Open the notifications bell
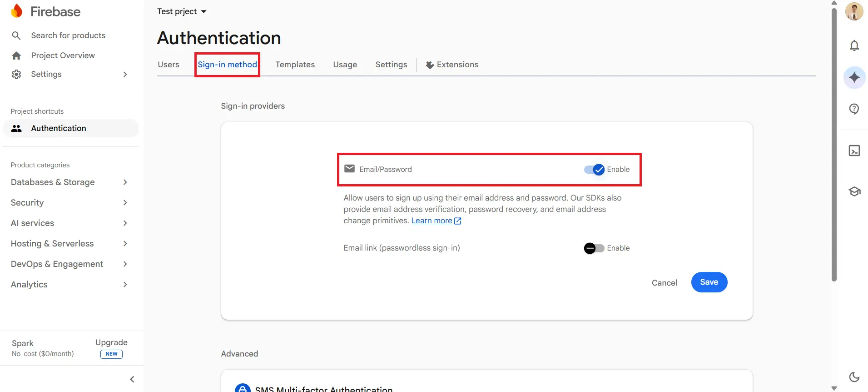The height and width of the screenshot is (392, 868). point(854,45)
